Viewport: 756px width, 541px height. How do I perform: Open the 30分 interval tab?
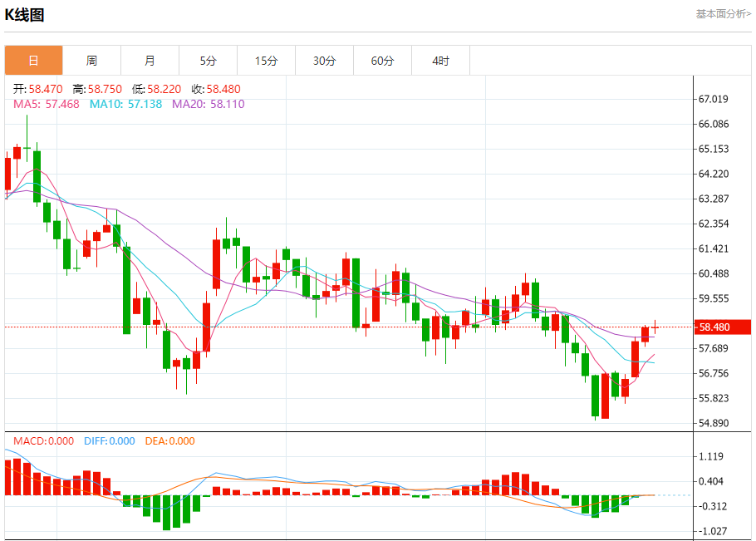click(x=325, y=61)
